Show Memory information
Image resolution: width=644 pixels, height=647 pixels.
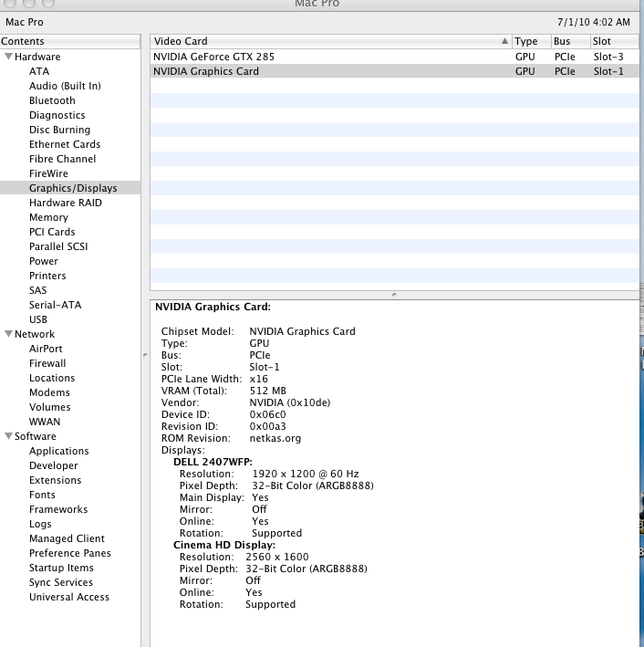click(48, 217)
